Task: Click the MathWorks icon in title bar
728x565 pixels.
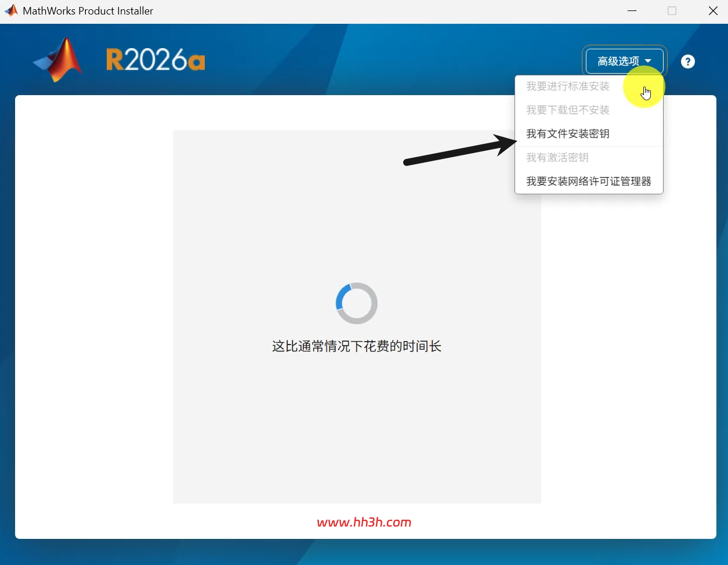Action: [x=11, y=10]
